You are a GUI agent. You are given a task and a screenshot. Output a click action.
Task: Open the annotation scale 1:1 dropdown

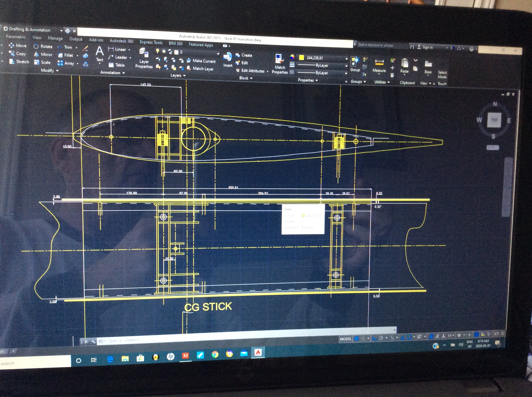tap(451, 335)
